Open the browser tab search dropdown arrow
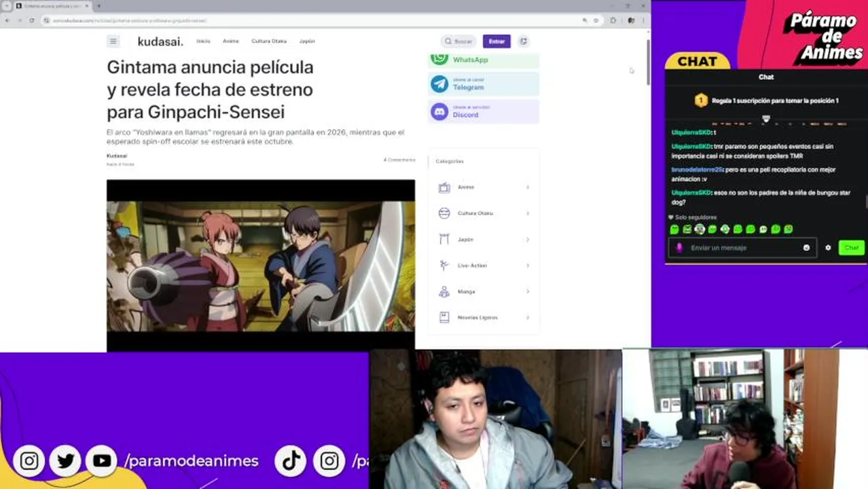 pyautogui.click(x=6, y=5)
